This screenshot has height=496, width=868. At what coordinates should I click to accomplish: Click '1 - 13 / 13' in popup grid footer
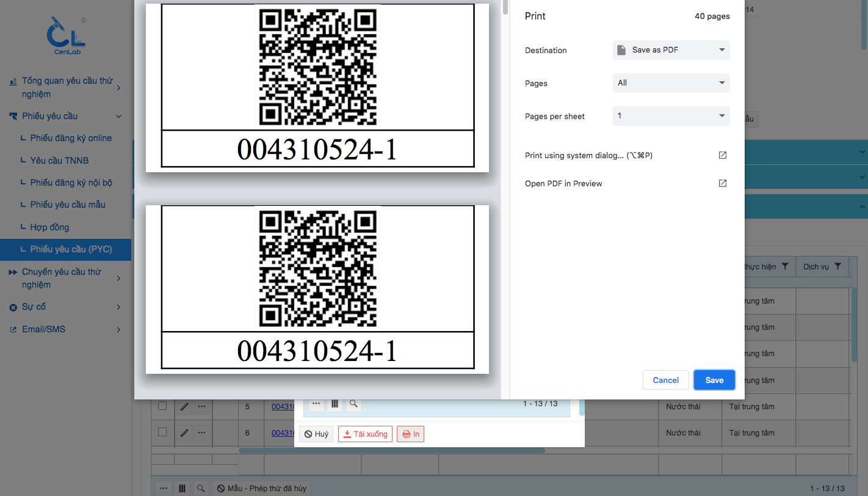(x=540, y=404)
